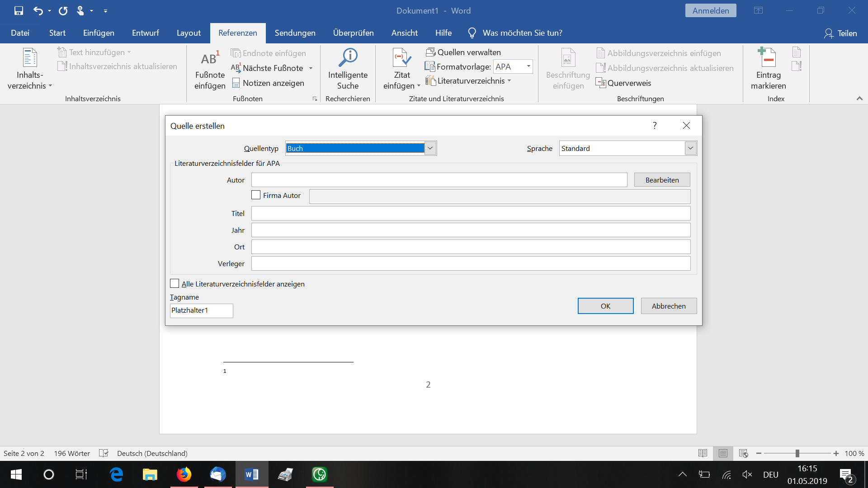Adjust the zoom slider handle
Screen dimensions: 868x488
797,453
